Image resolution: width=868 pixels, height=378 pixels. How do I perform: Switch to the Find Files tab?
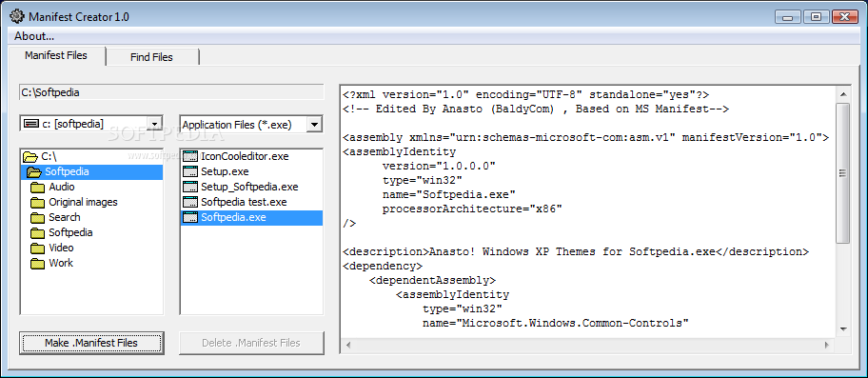(151, 57)
